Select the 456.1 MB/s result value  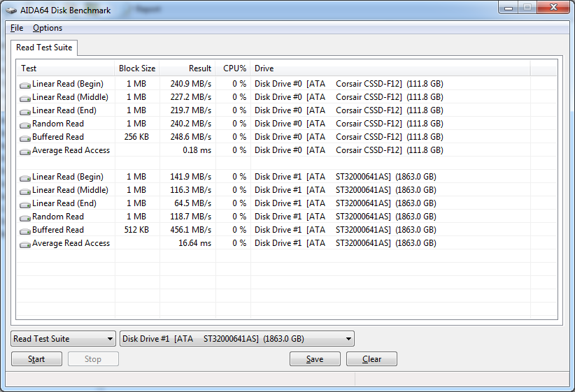tap(191, 230)
